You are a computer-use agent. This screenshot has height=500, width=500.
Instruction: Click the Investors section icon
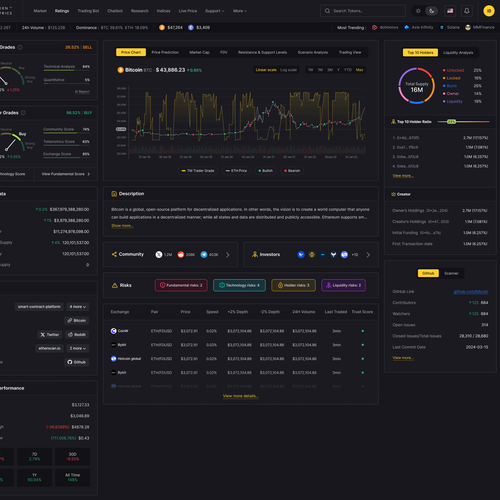tap(255, 254)
